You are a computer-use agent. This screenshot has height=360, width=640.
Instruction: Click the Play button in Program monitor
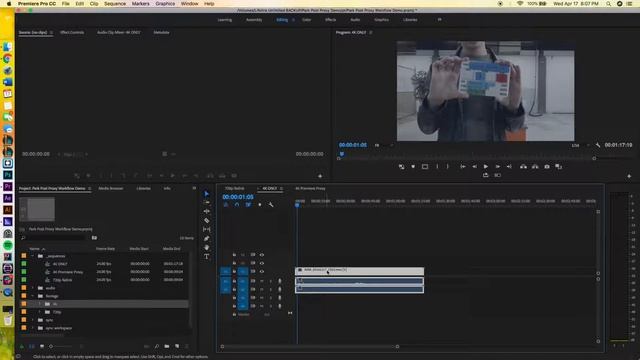click(x=486, y=167)
